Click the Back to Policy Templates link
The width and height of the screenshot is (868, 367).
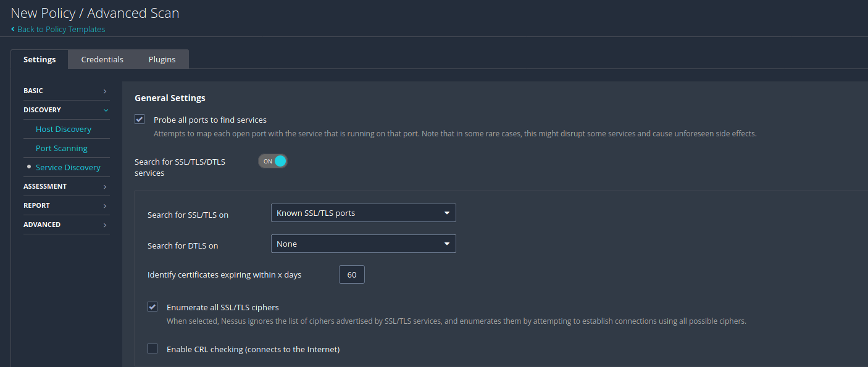(61, 30)
